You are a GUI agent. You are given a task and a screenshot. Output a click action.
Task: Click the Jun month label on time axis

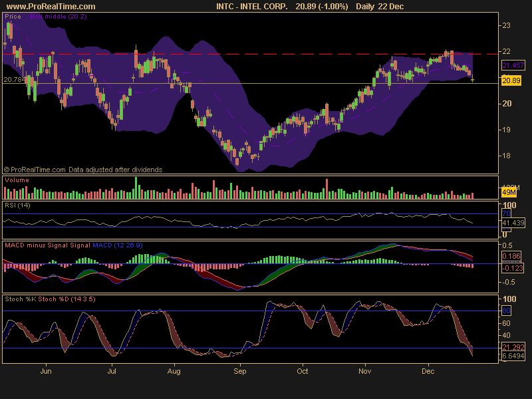pos(46,371)
